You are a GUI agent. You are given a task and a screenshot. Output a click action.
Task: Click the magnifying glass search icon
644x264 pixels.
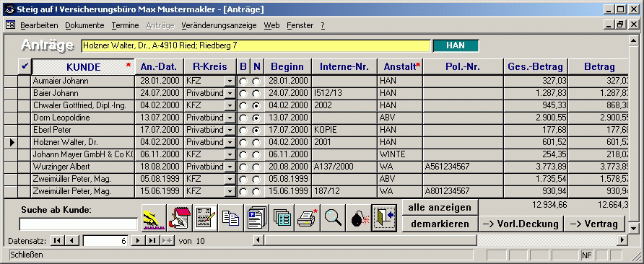pyautogui.click(x=332, y=218)
